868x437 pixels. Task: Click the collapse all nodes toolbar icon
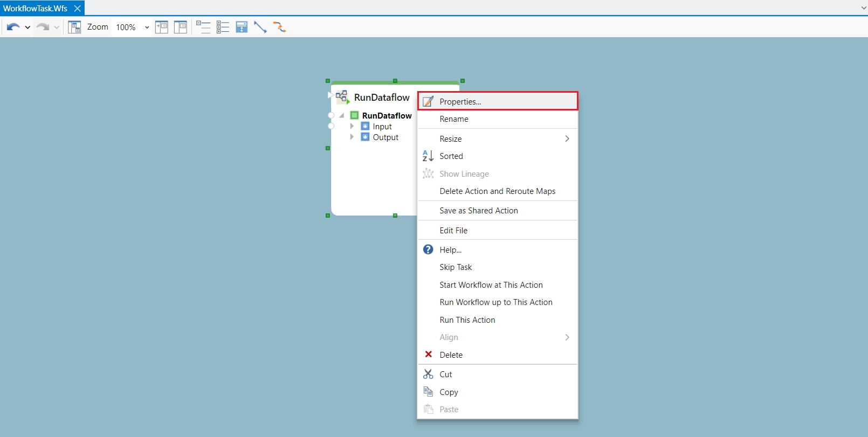[x=203, y=27]
